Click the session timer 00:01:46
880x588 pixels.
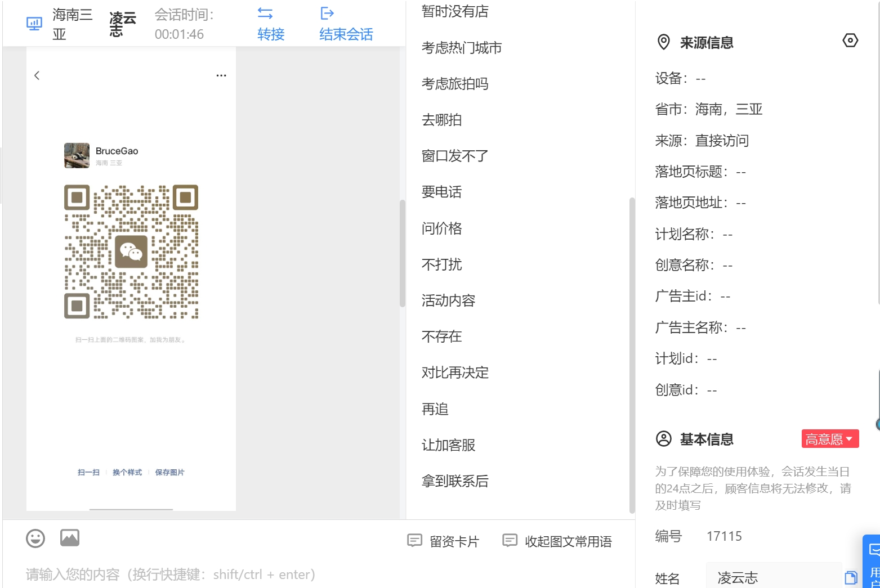coord(179,34)
